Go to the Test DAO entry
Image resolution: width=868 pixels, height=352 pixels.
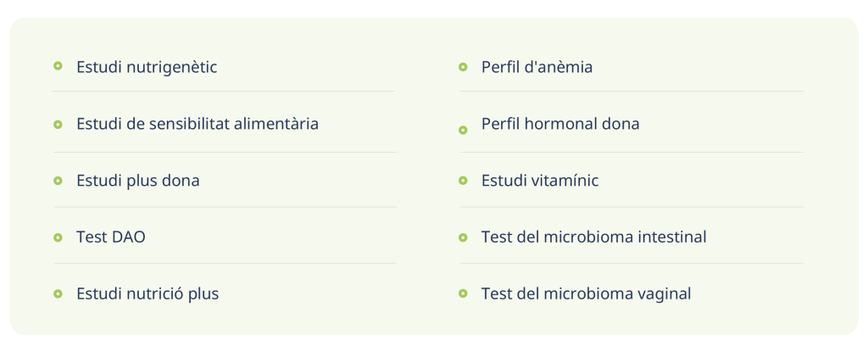(111, 237)
